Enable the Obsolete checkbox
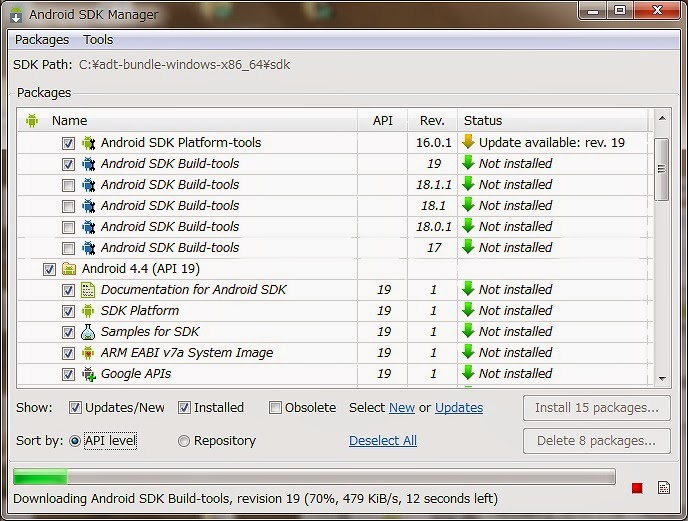The height and width of the screenshot is (521, 688). [275, 408]
